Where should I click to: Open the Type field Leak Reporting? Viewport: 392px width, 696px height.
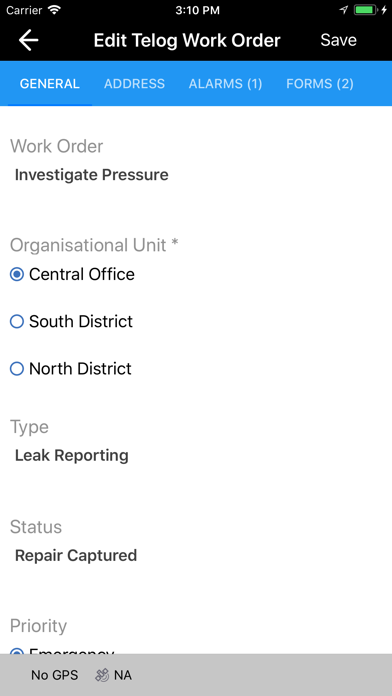click(x=72, y=455)
